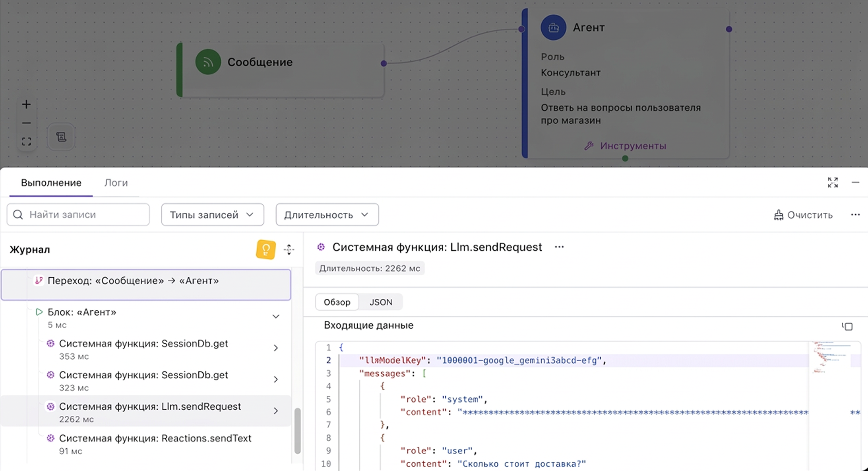This screenshot has width=868, height=471.
Task: Copy incoming data with the copy icon
Action: pyautogui.click(x=847, y=327)
